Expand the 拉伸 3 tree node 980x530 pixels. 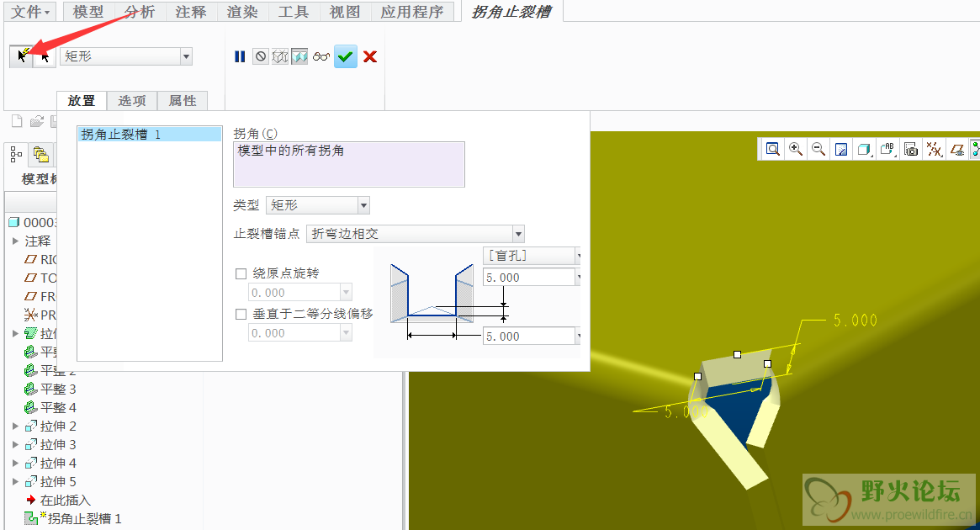[16, 445]
